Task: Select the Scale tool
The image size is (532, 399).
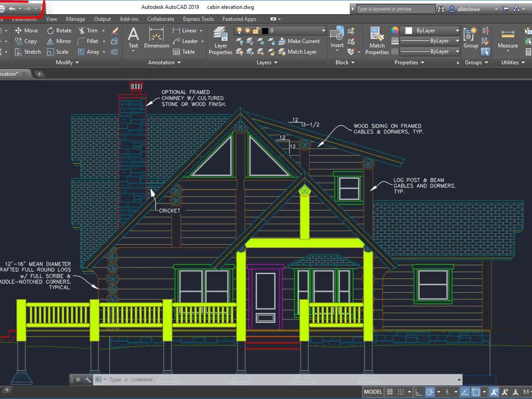Action: pos(58,52)
